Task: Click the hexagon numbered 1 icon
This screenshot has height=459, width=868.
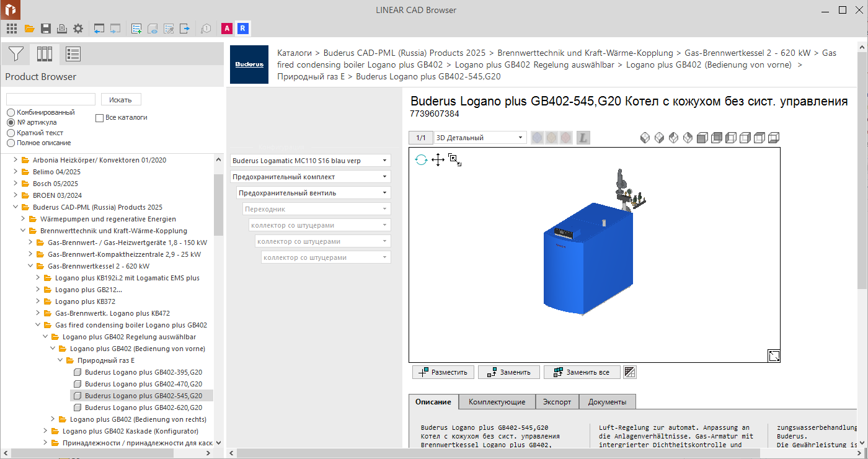Action: 206,29
